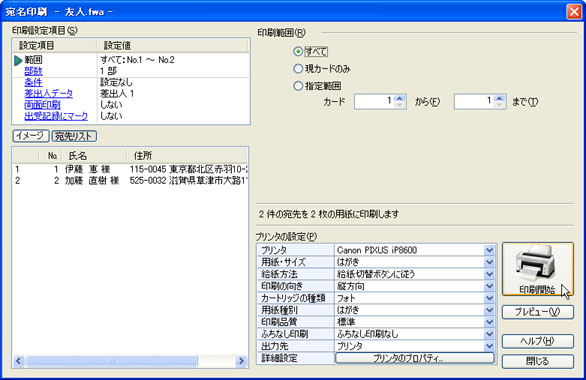The width and height of the screenshot is (586, 380).
Task: Click the すべて:No.1 ～ No.2 value
Action: click(x=137, y=60)
